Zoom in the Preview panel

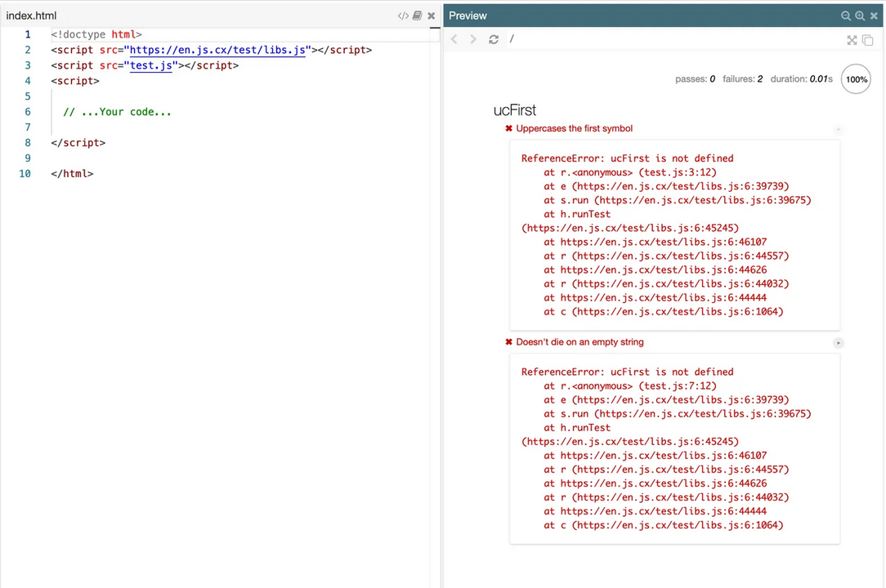click(860, 16)
